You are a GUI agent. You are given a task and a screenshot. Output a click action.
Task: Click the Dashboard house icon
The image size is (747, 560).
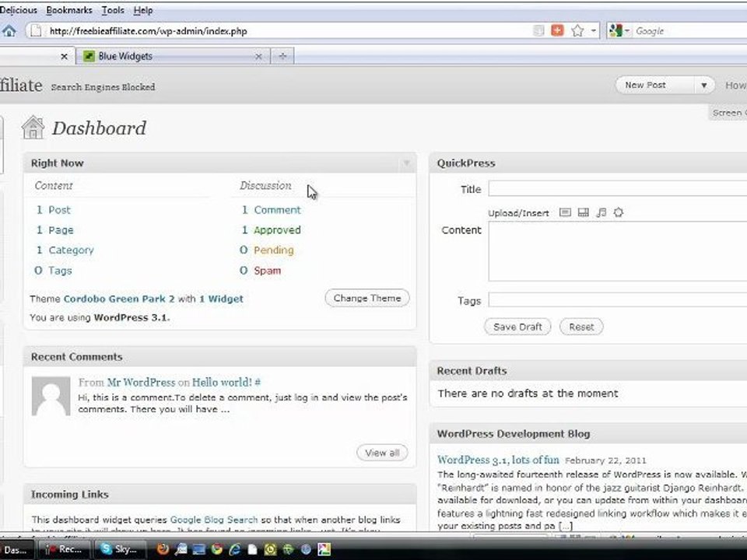coord(33,128)
